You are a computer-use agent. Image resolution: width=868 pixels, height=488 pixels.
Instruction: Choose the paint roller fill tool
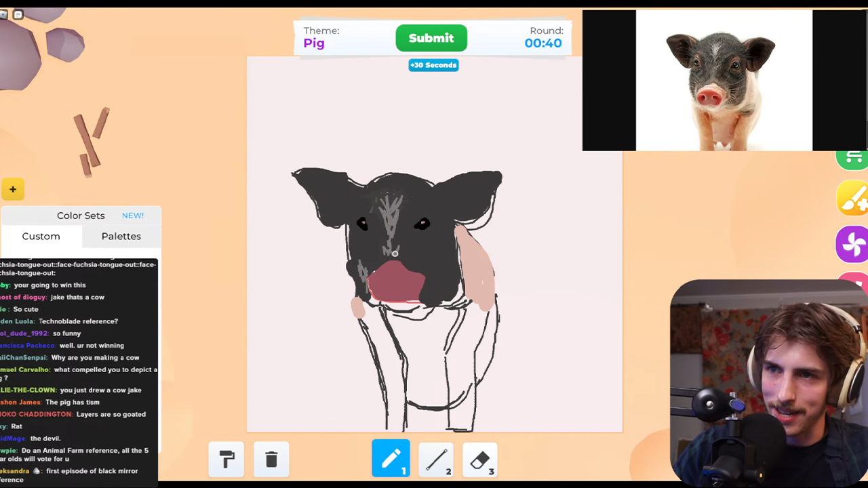tap(226, 459)
